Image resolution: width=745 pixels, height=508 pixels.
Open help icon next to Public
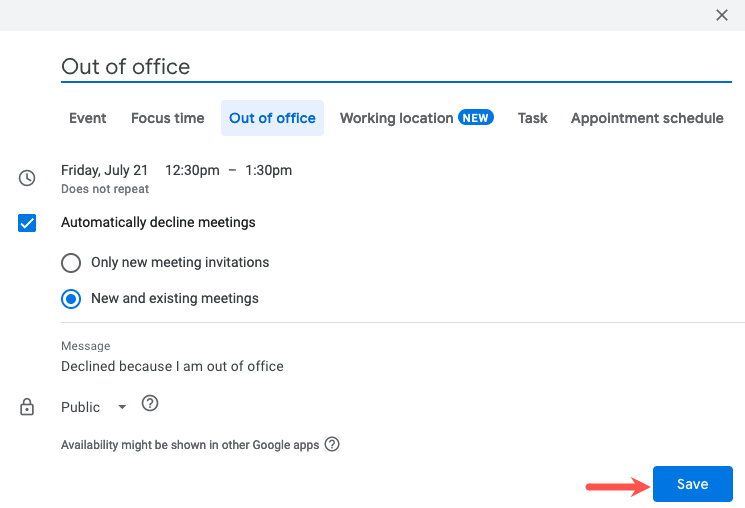coord(150,403)
